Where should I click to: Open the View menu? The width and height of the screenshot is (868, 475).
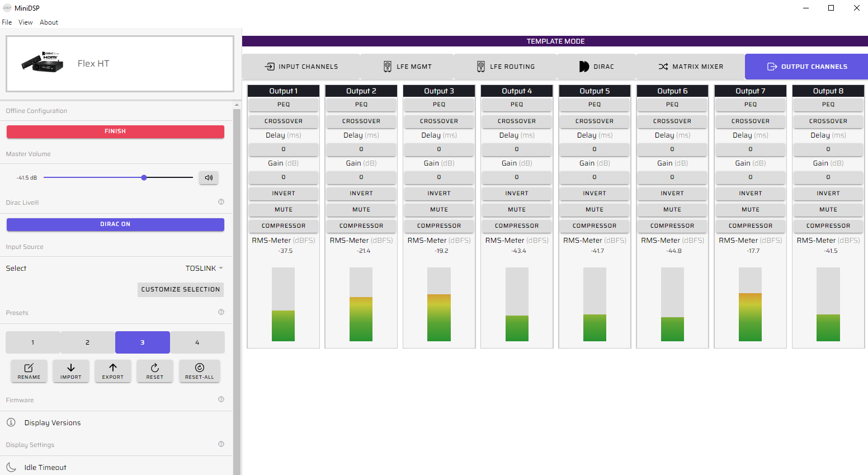(26, 22)
